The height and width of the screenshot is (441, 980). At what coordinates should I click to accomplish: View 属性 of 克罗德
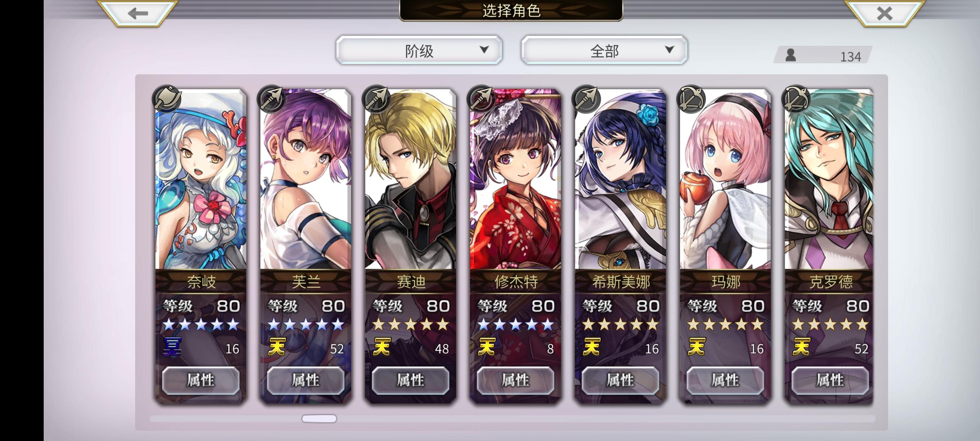point(830,380)
